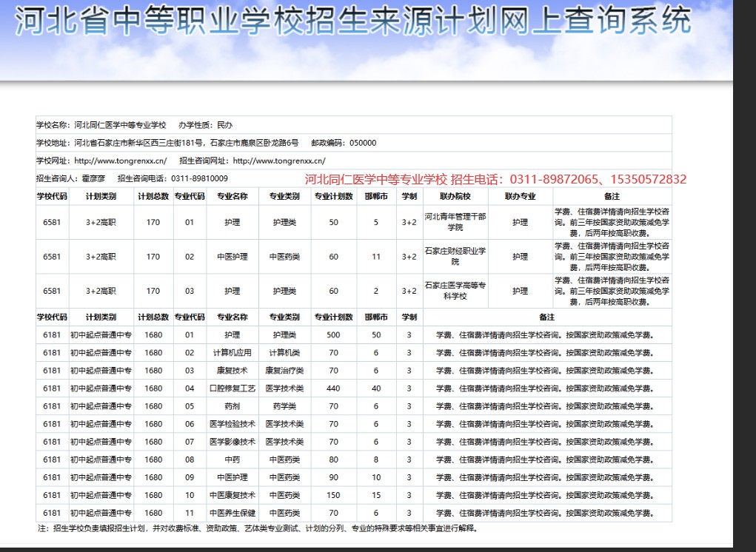756x552 pixels.
Task: Click 初中起点普通中专 in the 药剂 row
Action: (101, 406)
